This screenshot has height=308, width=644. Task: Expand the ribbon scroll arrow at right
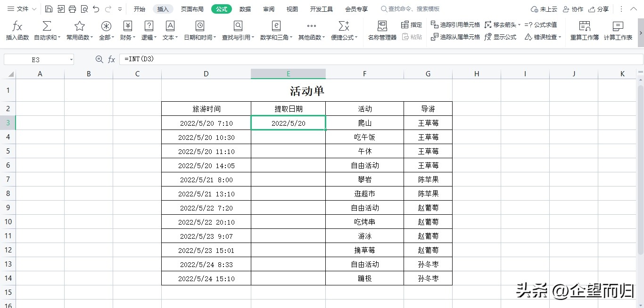pos(641,32)
